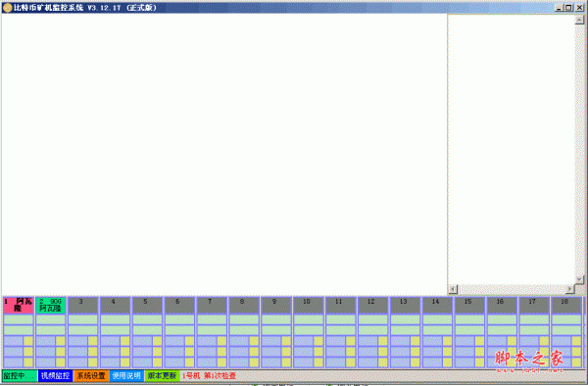This screenshot has width=588, height=386.
Task: Click the application icon in title bar
Action: pyautogui.click(x=8, y=8)
